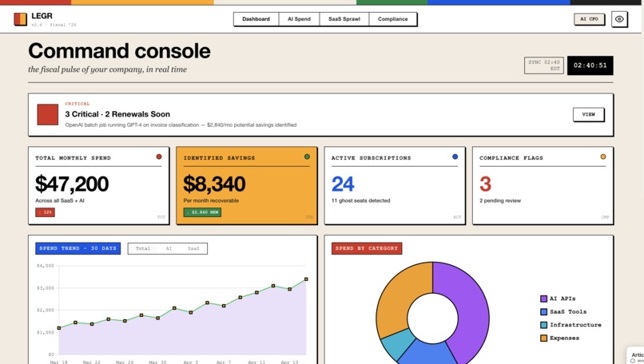Click the Spend By Category label

pos(367,248)
